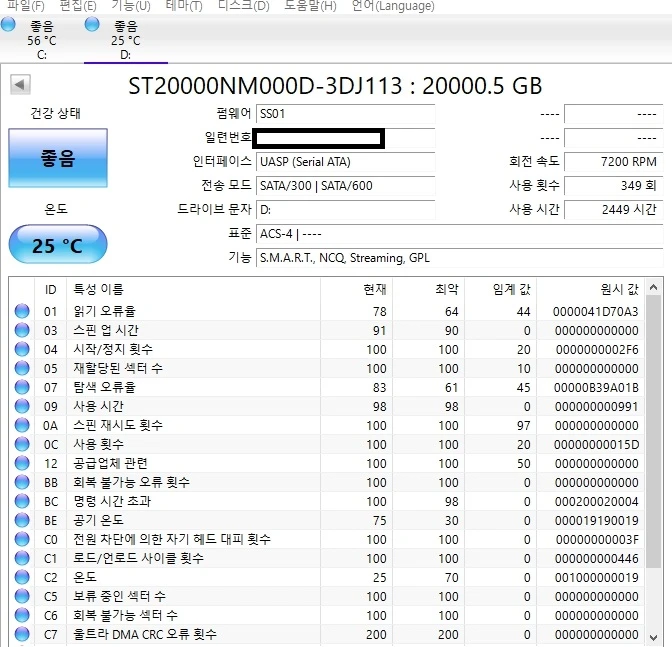Select the 공기 온도 attribute name
672x647 pixels.
click(98, 520)
